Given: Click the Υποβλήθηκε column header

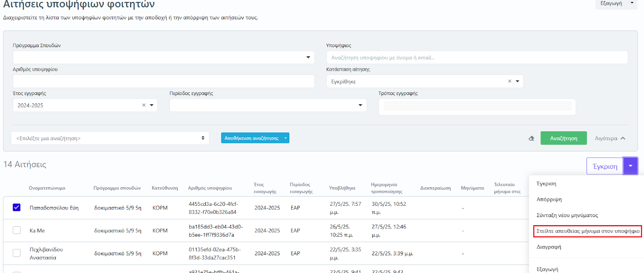Looking at the screenshot, I should coord(342,188).
